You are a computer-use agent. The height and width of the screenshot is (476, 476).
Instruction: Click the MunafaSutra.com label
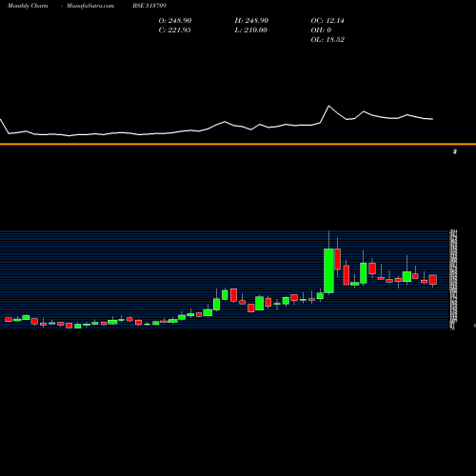point(90,6)
